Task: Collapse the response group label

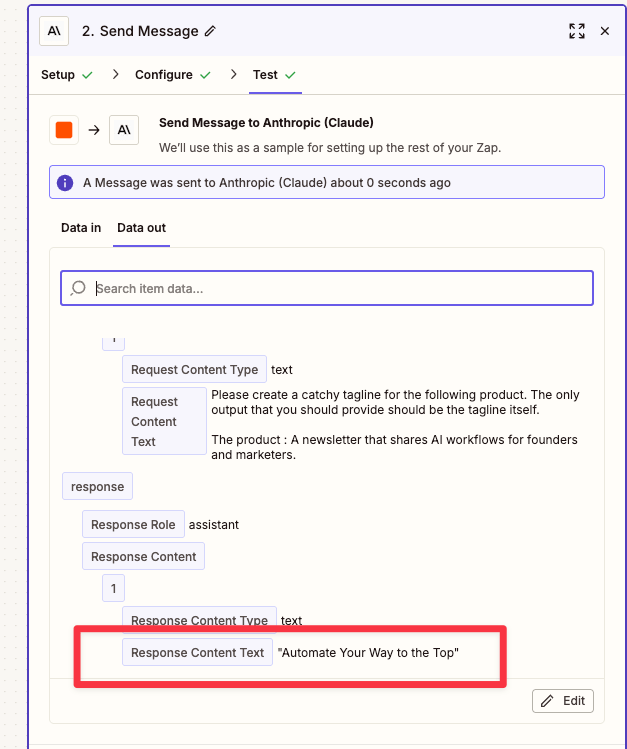Action: pyautogui.click(x=97, y=486)
